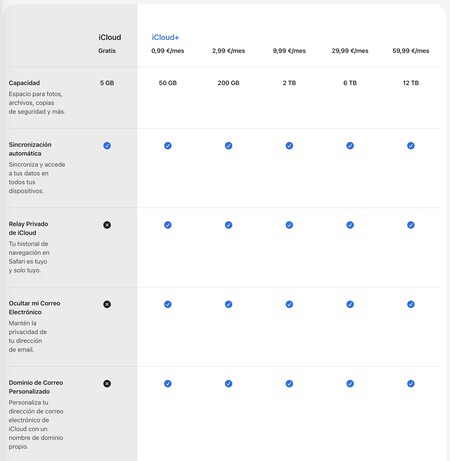Viewport: 450px width, 461px height.
Task: Click the 9,99 €/mes Dominio de Correo checkmark
Action: (x=289, y=384)
